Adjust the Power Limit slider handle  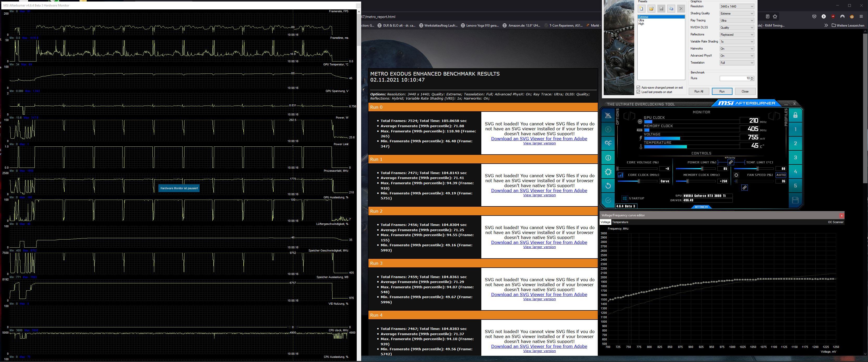point(702,169)
